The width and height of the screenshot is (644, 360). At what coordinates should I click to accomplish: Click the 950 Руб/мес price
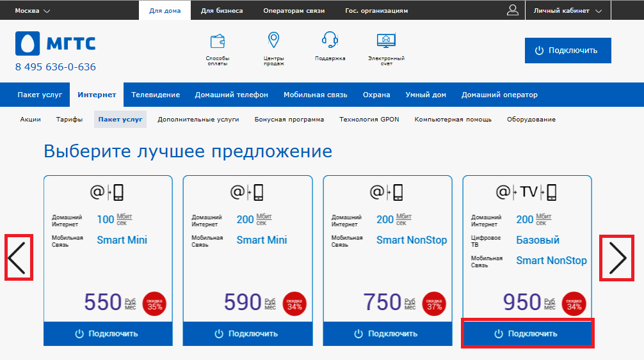click(x=529, y=302)
